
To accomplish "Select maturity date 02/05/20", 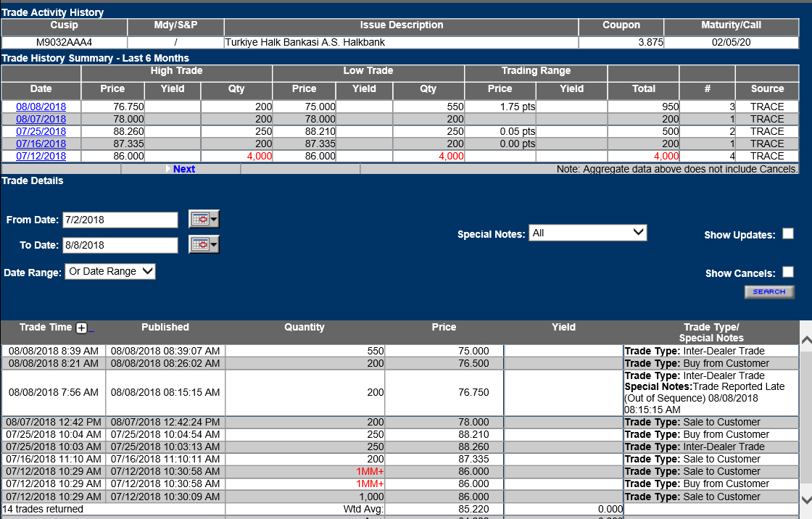I will [731, 43].
